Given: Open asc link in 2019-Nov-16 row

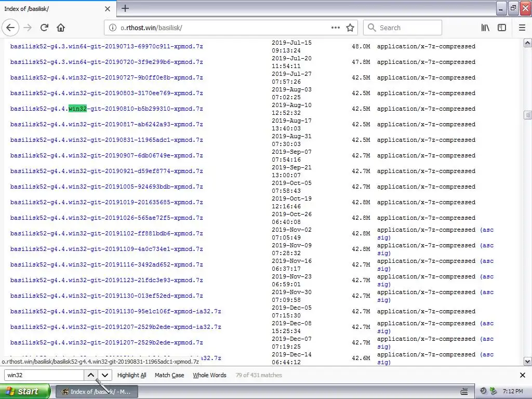Looking at the screenshot, I should coord(488,261).
